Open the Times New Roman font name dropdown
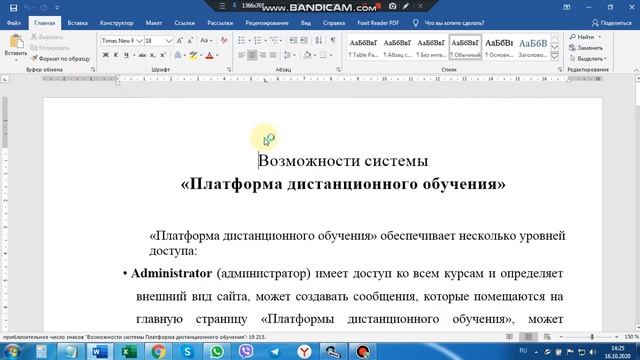 (x=139, y=41)
